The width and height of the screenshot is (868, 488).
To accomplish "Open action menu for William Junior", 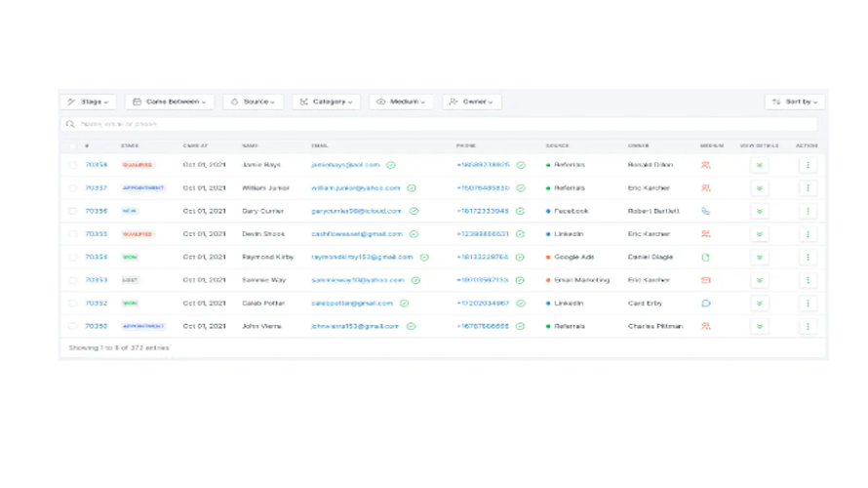I will tap(808, 188).
